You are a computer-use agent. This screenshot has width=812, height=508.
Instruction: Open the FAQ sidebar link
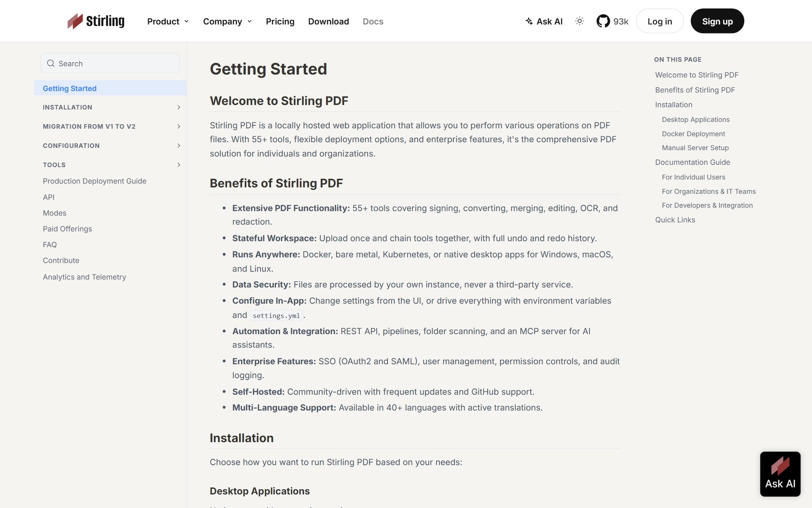point(50,244)
